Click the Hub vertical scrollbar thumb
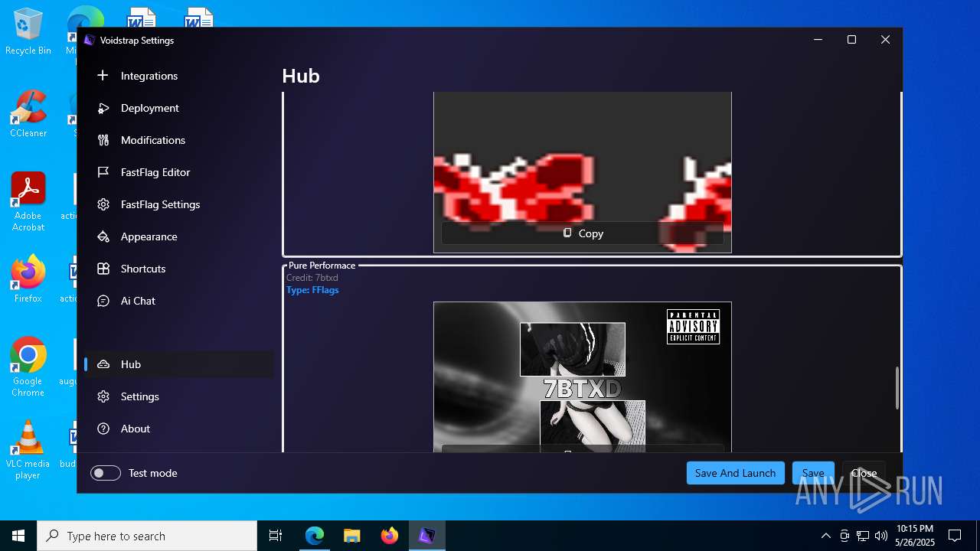Viewport: 980px width, 551px height. click(897, 388)
